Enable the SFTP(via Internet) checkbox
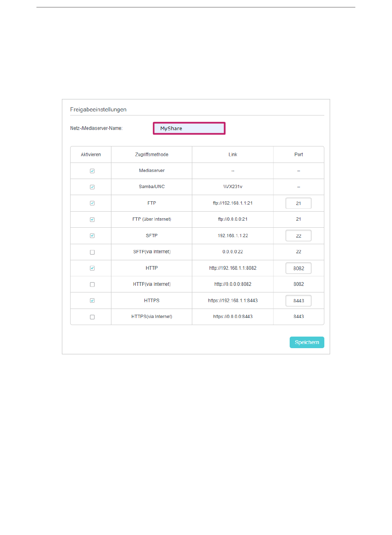The image size is (392, 535). [x=92, y=252]
